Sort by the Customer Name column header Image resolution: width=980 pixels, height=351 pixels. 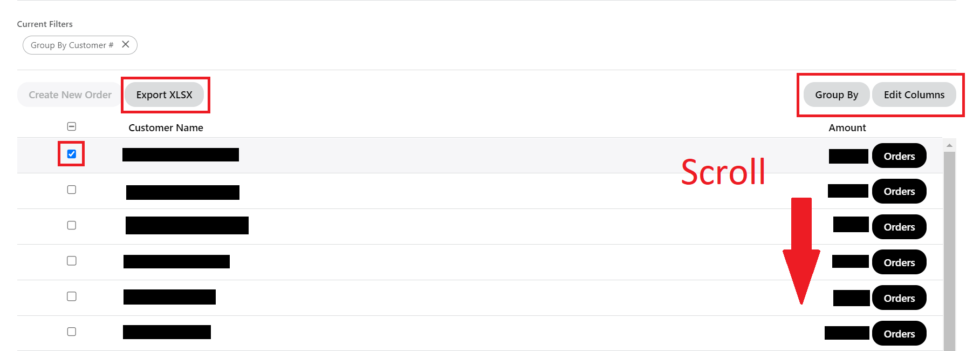click(166, 128)
